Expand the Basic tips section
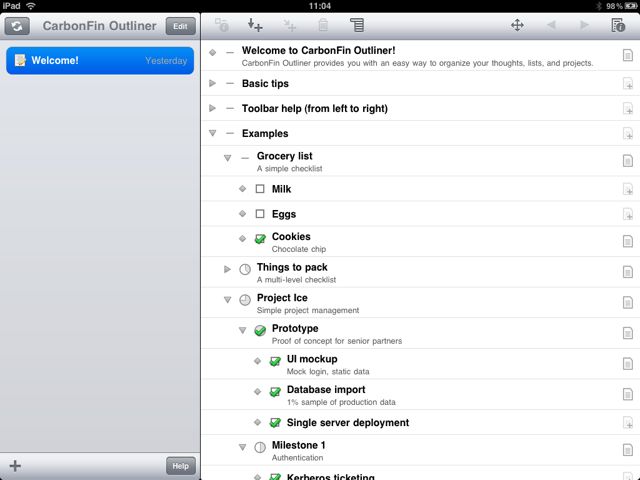The width and height of the screenshot is (640, 480). coord(212,83)
